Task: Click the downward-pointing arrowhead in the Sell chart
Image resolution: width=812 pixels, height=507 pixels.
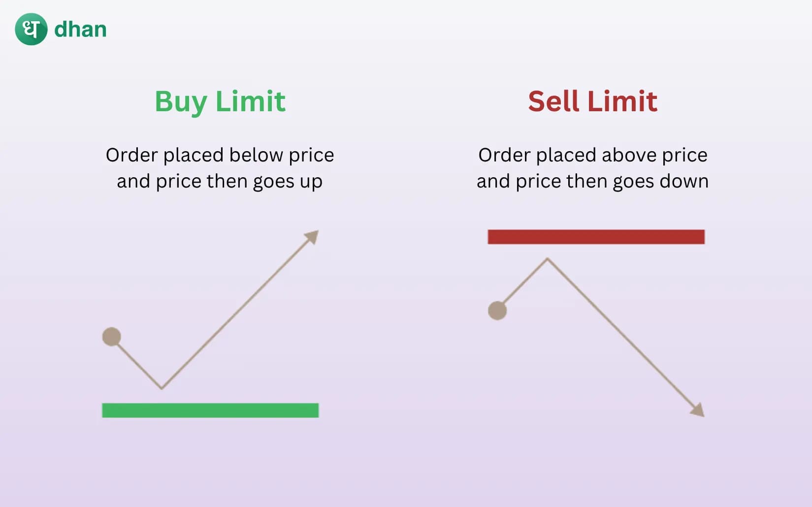Action: point(698,410)
